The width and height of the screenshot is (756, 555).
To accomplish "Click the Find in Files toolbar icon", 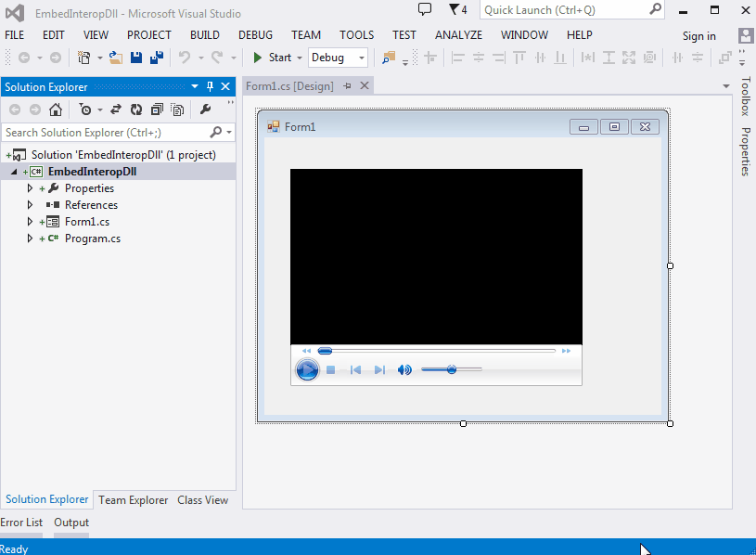I will click(389, 58).
